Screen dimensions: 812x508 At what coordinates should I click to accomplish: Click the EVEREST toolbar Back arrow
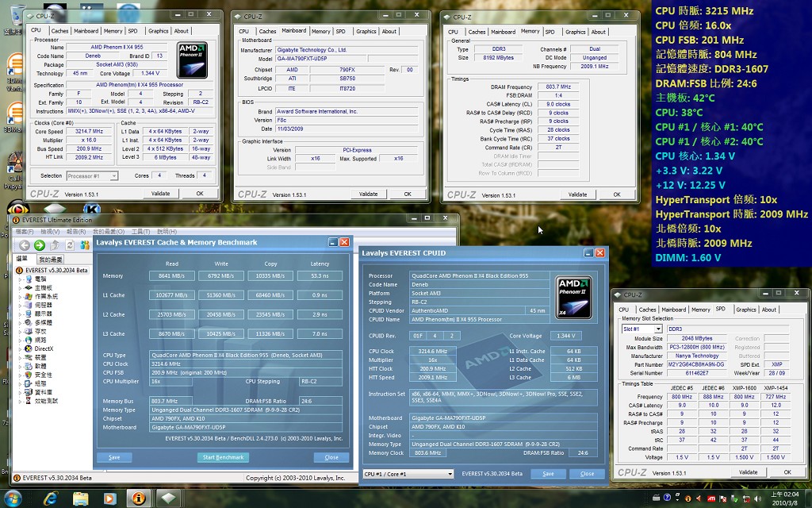[25, 245]
